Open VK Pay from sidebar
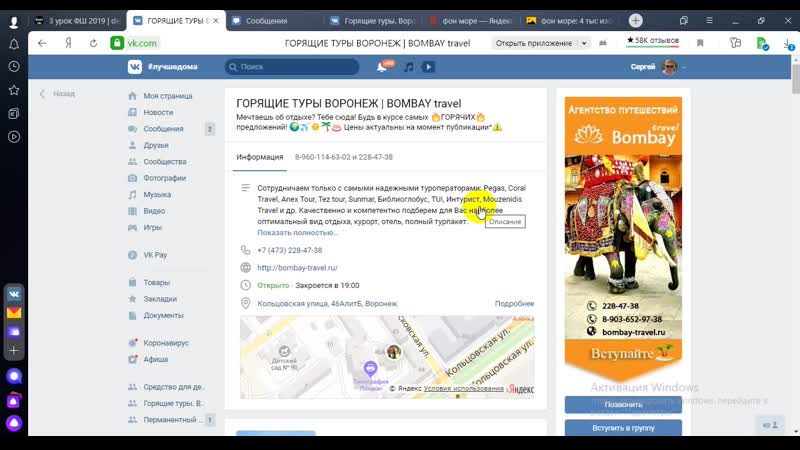The height and width of the screenshot is (450, 800). (155, 255)
